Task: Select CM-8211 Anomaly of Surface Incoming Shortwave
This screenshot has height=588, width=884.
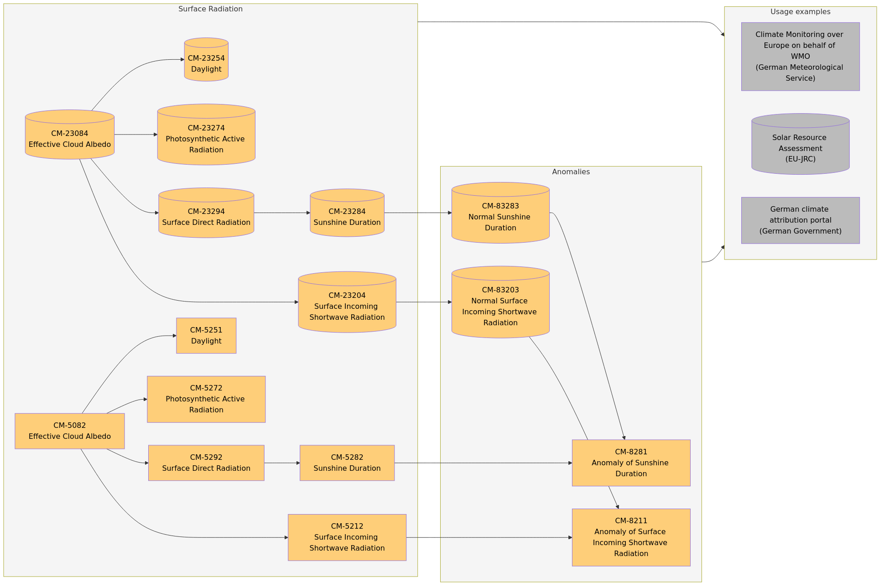Action: pyautogui.click(x=631, y=537)
